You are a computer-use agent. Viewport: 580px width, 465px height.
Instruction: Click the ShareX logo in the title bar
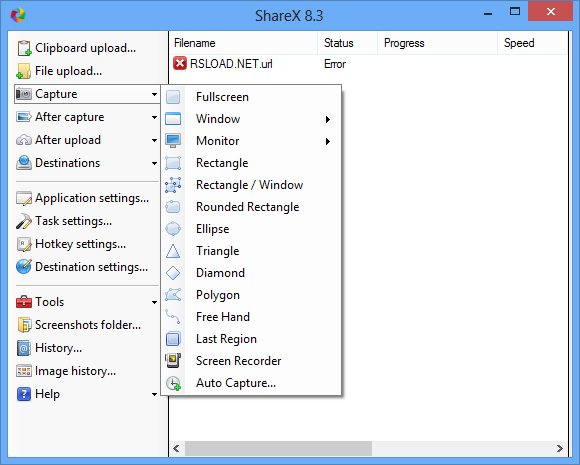17,15
